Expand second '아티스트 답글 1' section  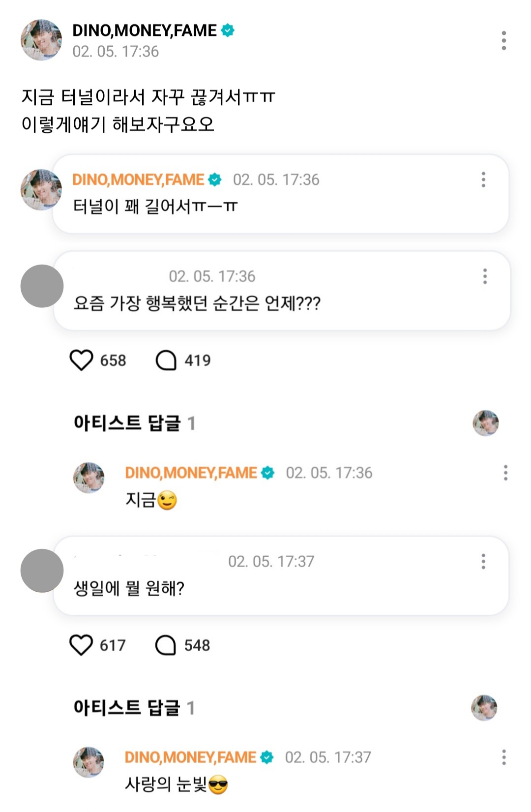[x=134, y=708]
